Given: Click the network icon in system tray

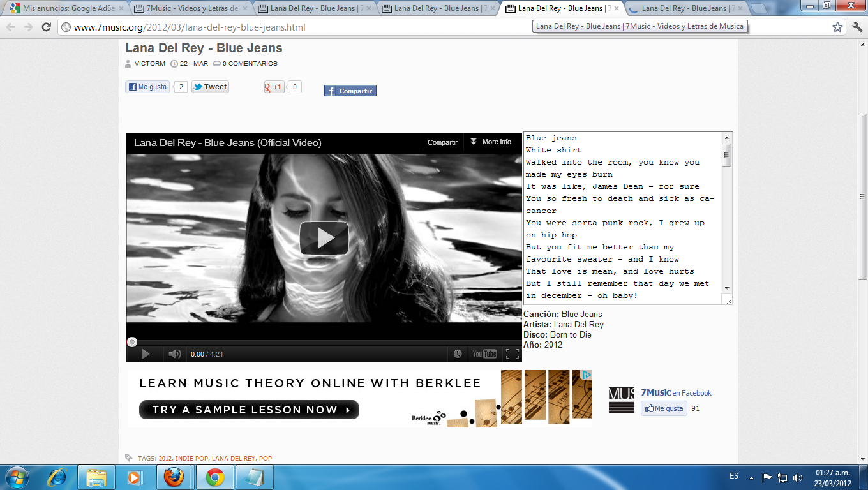Looking at the screenshot, I should tap(782, 477).
